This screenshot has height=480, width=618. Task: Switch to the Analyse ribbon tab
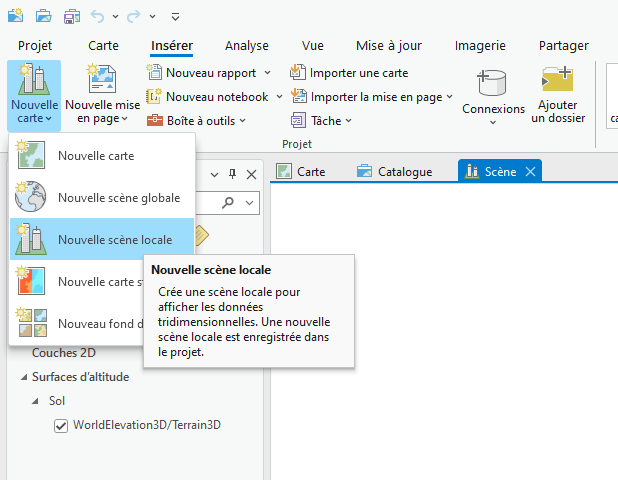[x=246, y=45]
